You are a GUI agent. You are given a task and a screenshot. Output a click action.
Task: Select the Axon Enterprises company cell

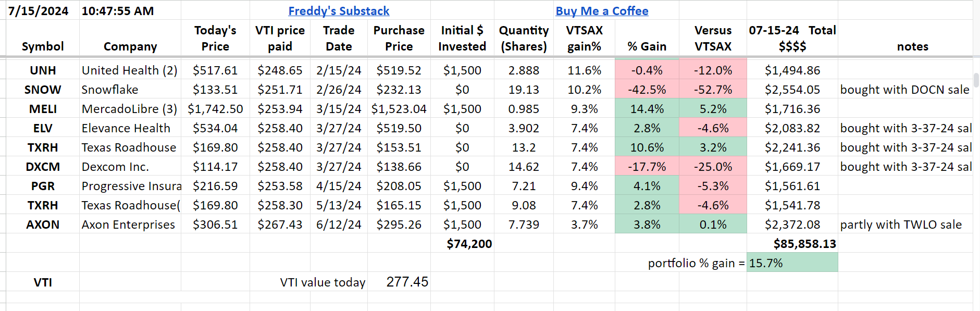pos(130,225)
